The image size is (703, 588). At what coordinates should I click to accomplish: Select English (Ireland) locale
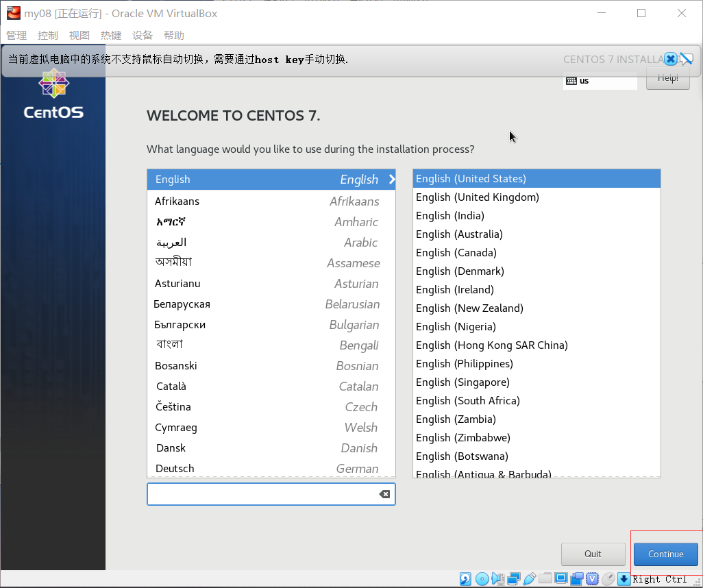[x=536, y=290]
